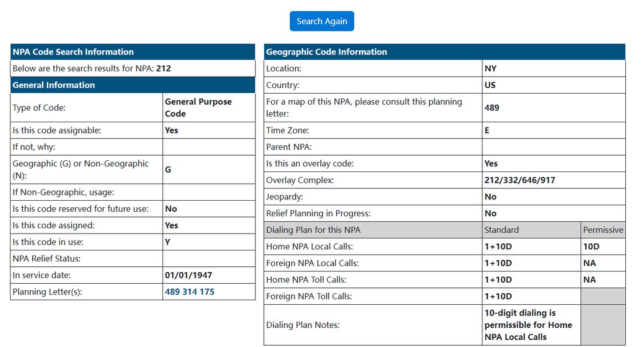Image resolution: width=644 pixels, height=347 pixels.
Task: Click the "Overlay Complex:" label
Action: (300, 180)
